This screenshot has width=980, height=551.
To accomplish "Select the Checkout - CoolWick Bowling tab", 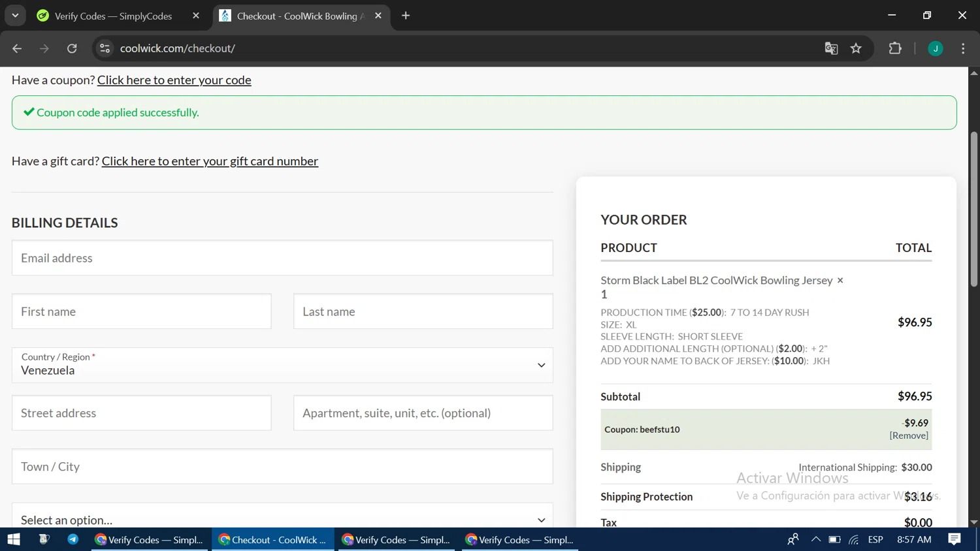I will (x=300, y=16).
